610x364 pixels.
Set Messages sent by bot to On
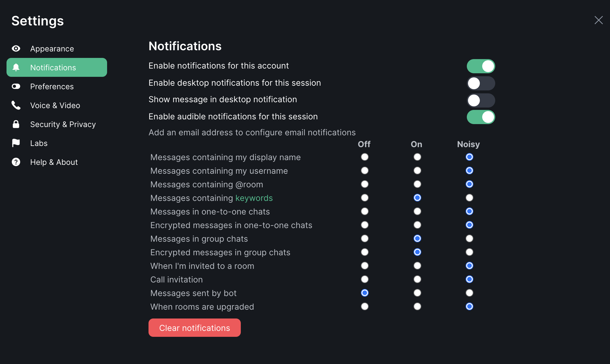417,293
